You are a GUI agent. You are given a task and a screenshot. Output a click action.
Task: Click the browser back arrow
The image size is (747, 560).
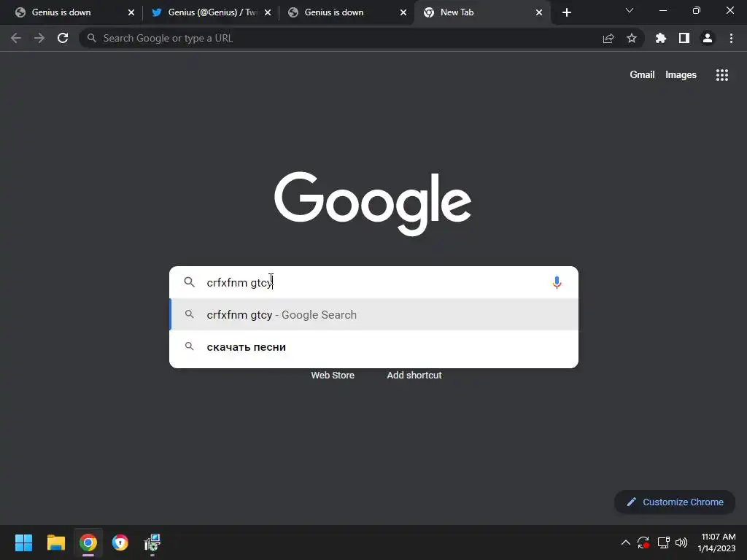(16, 38)
